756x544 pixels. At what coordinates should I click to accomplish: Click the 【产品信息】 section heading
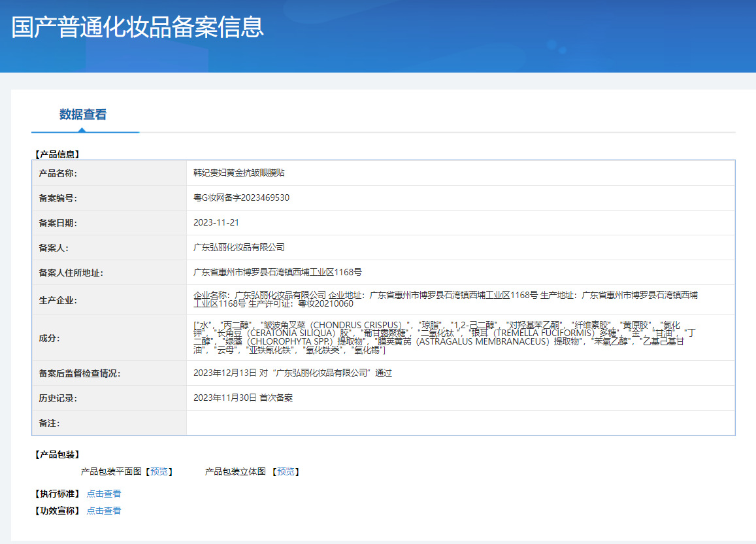tap(58, 154)
